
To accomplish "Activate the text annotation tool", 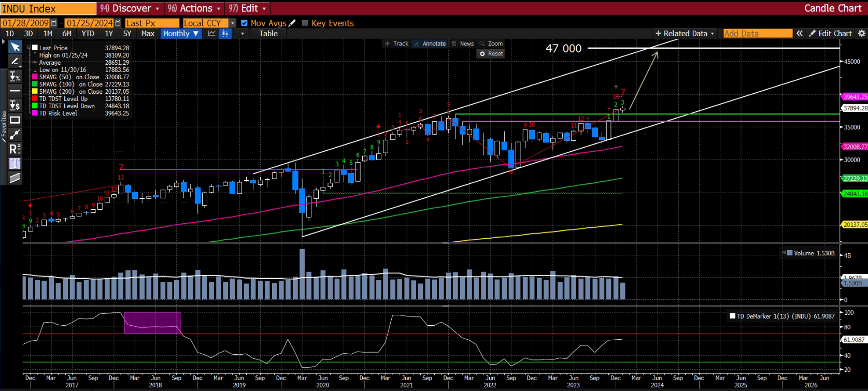I will pyautogui.click(x=15, y=164).
